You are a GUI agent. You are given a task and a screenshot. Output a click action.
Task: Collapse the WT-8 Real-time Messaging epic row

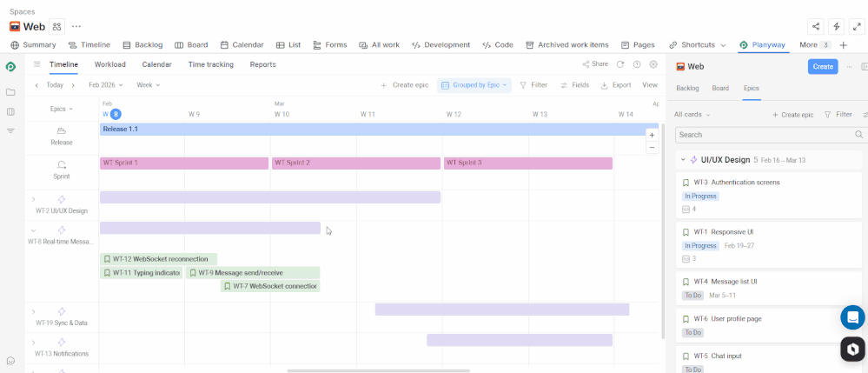click(33, 230)
